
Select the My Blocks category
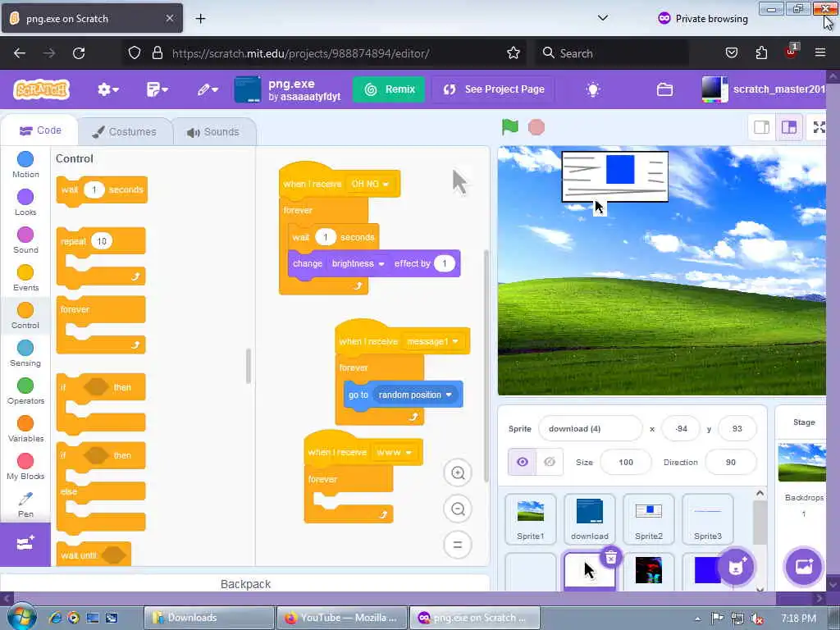[x=25, y=467]
